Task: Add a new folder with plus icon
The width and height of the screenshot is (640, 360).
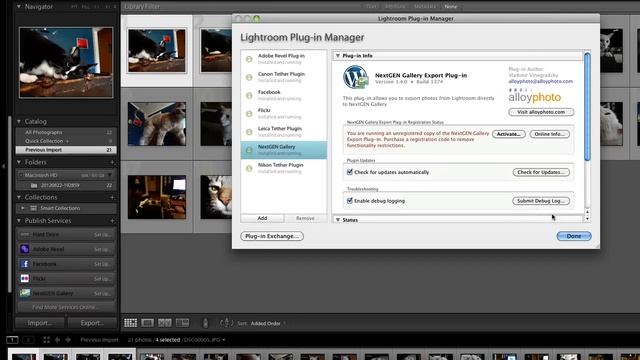Action: click(x=112, y=162)
